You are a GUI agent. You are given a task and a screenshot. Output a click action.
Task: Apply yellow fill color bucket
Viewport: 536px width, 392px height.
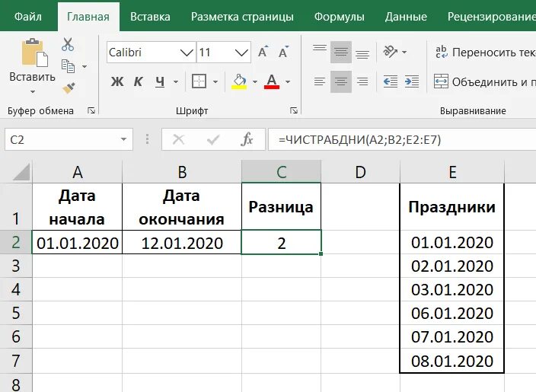click(x=239, y=81)
